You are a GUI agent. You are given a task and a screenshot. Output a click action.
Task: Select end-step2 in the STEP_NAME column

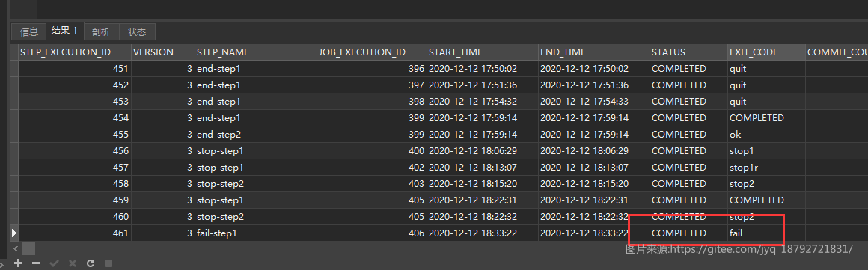(255, 135)
